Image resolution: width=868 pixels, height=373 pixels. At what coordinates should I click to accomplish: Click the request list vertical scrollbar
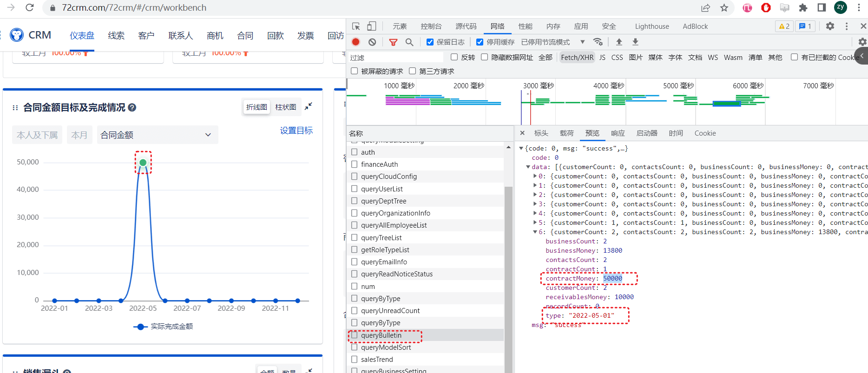pos(508,279)
